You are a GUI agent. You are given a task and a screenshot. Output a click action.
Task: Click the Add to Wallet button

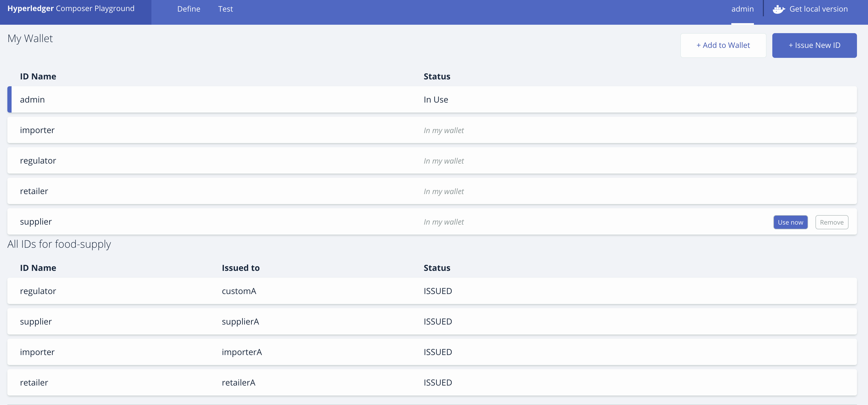click(723, 45)
